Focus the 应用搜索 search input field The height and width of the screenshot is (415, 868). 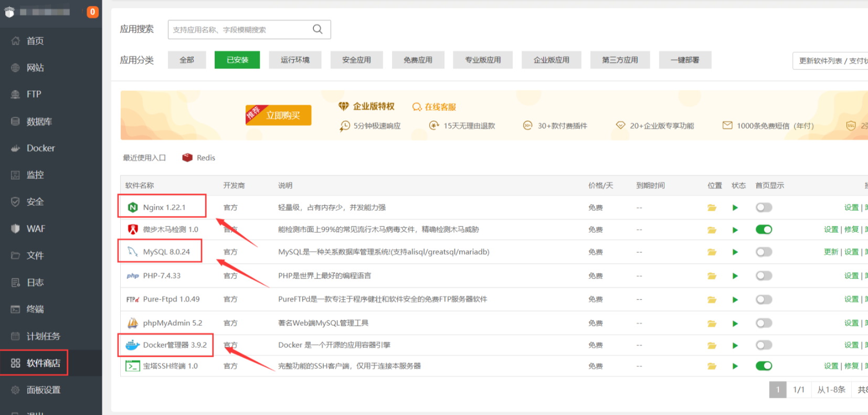tap(249, 29)
